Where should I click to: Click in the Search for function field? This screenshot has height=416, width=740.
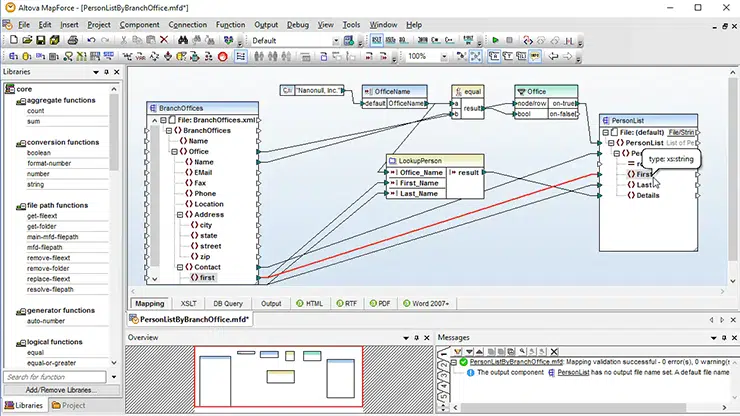click(x=55, y=377)
